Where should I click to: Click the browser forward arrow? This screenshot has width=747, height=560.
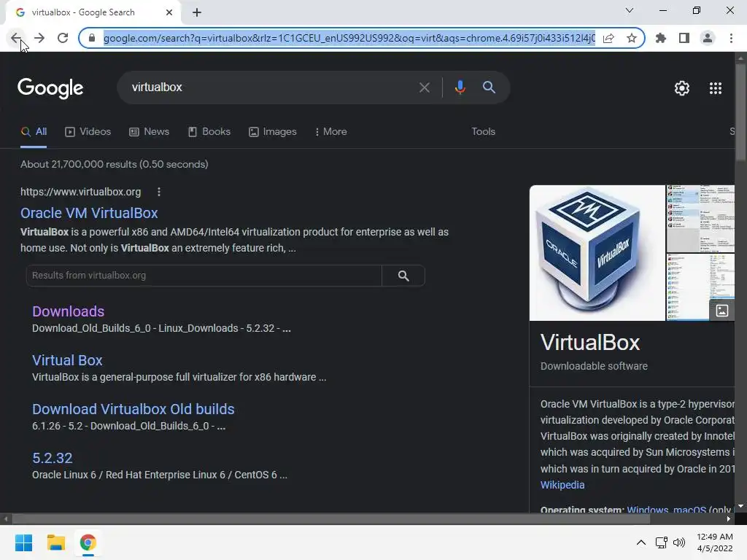39,38
